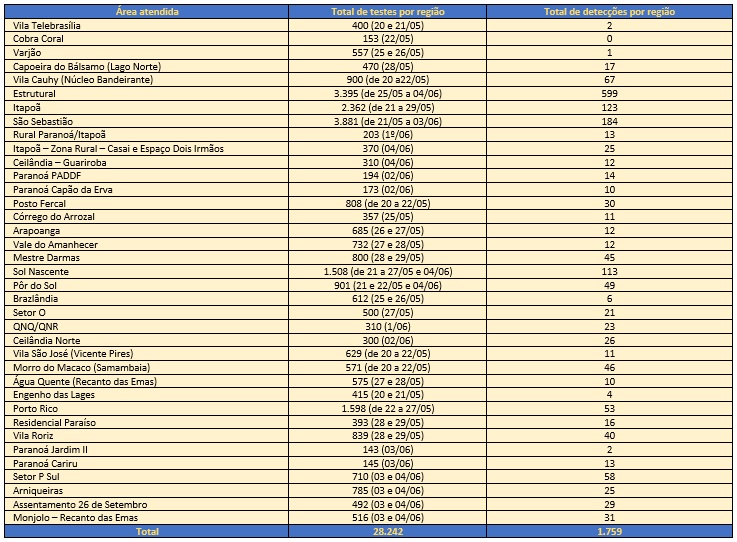The image size is (737, 542).
Task: Click the detections value '599'
Action: pos(610,94)
